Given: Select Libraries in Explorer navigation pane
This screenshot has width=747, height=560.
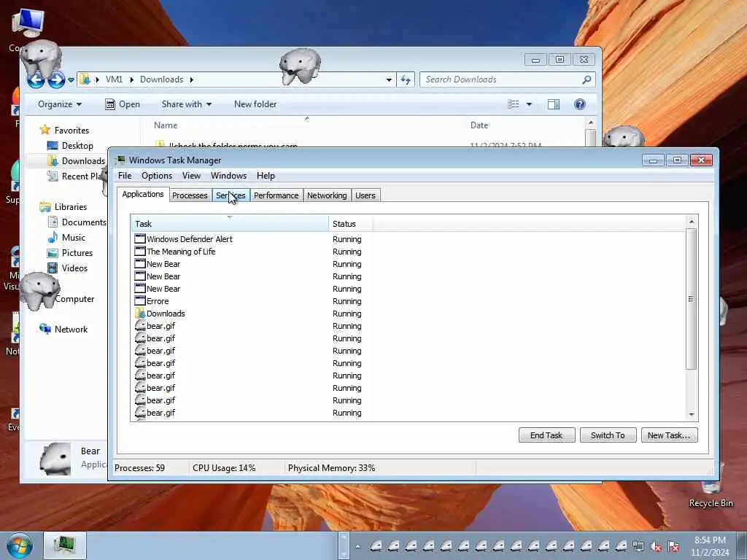Looking at the screenshot, I should coord(71,206).
